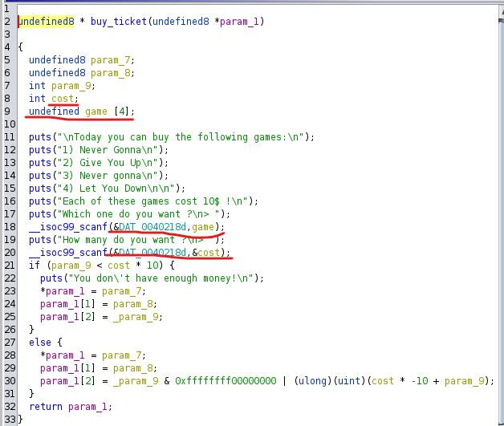The width and height of the screenshot is (504, 426).
Task: Click the game array declaration on line 9
Action: (x=96, y=111)
